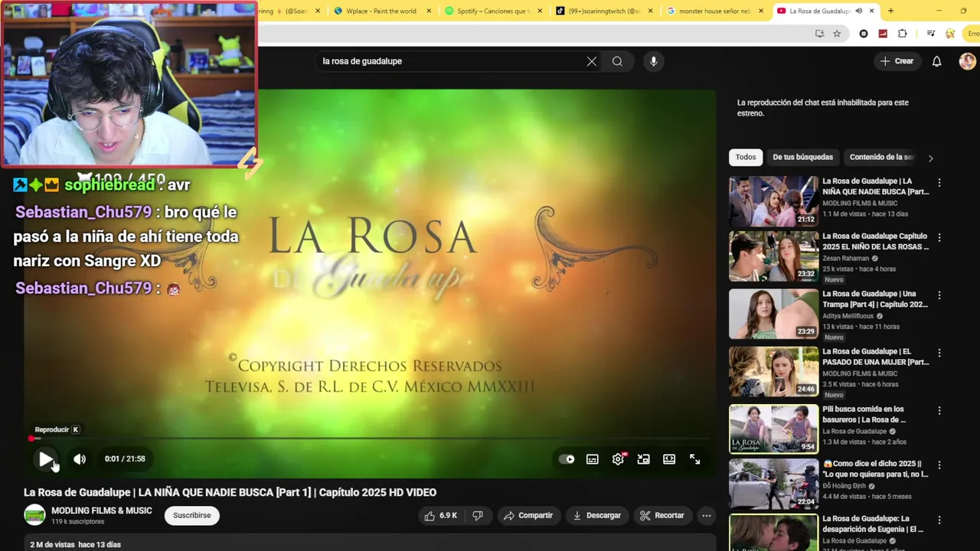Open options for EL PASADO DE UNA MUJER video
The width and height of the screenshot is (980, 551).
[939, 353]
